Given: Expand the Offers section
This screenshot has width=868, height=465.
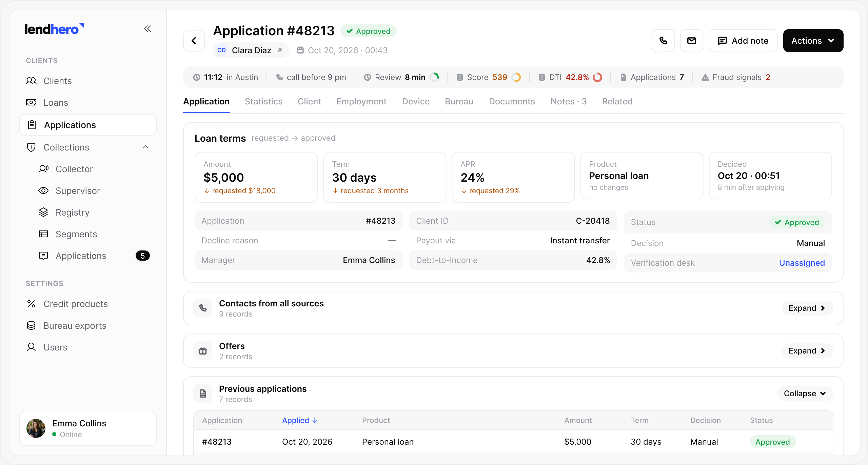Looking at the screenshot, I should click(807, 351).
